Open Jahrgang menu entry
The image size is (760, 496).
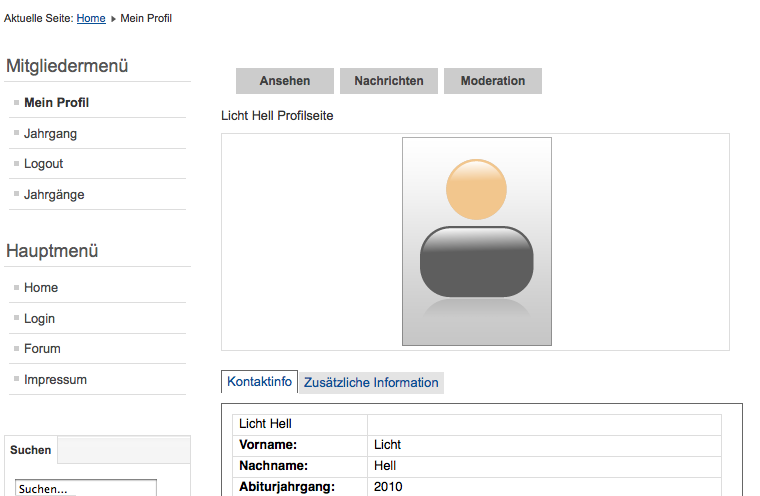coord(50,134)
